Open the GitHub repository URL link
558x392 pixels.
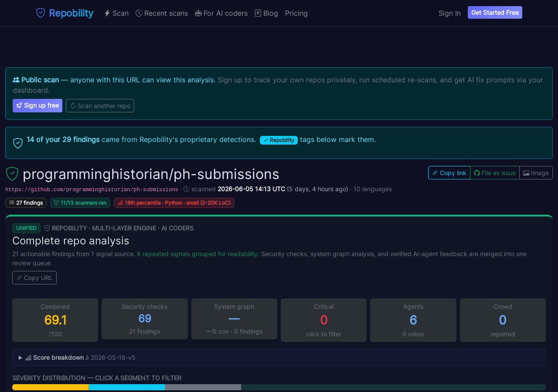tap(92, 189)
